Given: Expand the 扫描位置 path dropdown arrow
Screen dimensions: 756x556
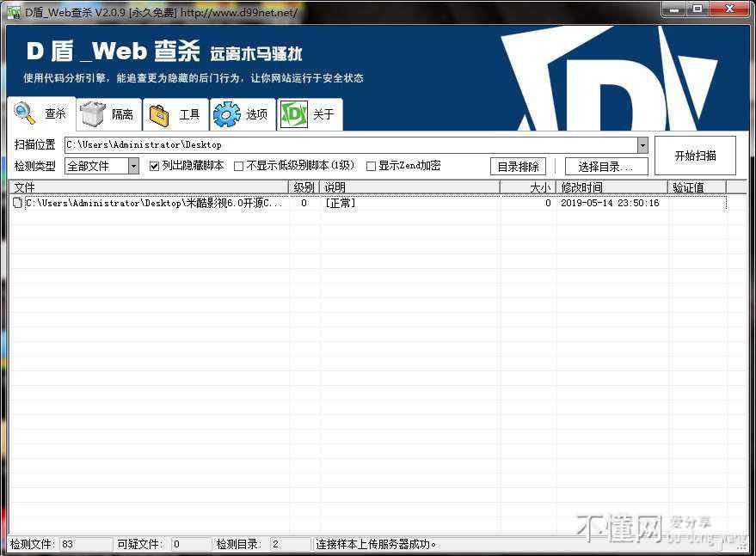Looking at the screenshot, I should [642, 145].
